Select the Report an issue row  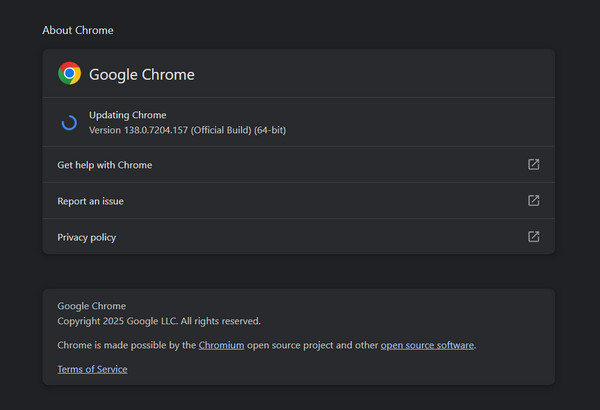tap(298, 201)
